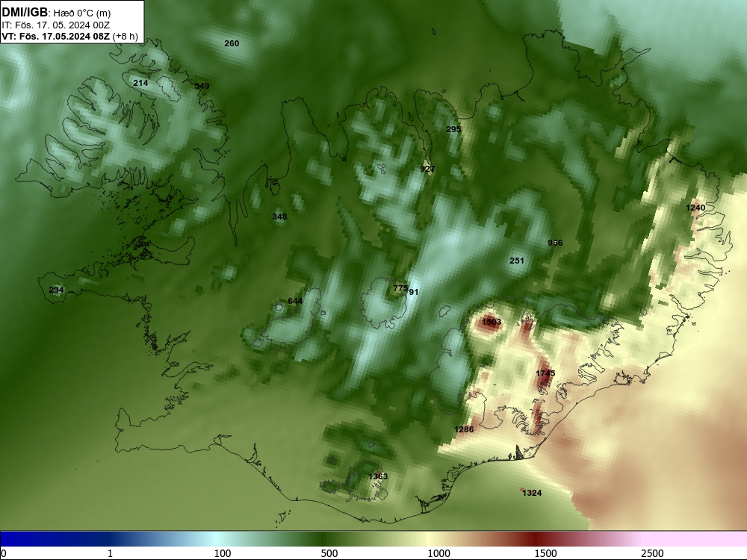
Task: Click the 0 label at the color scale start
Action: (x=4, y=553)
